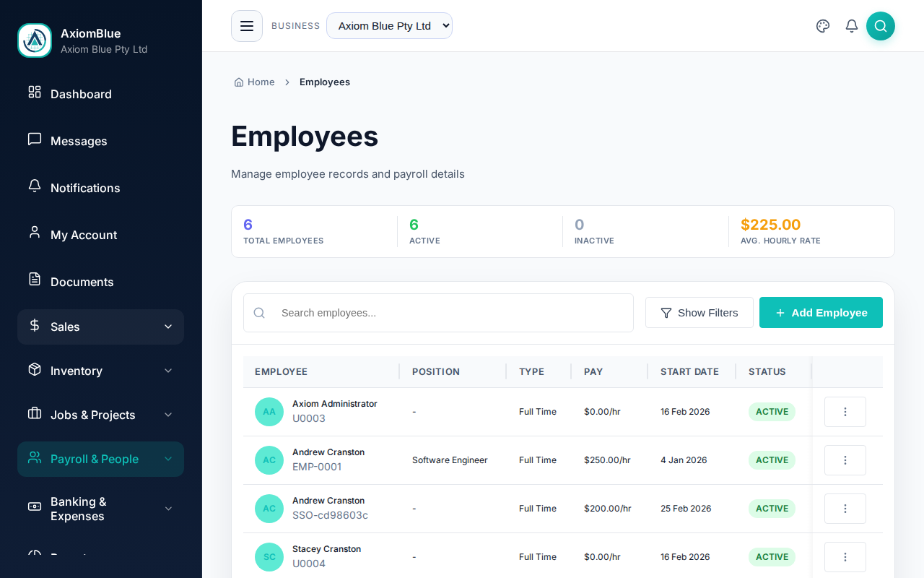Click the Documents file icon

35,279
